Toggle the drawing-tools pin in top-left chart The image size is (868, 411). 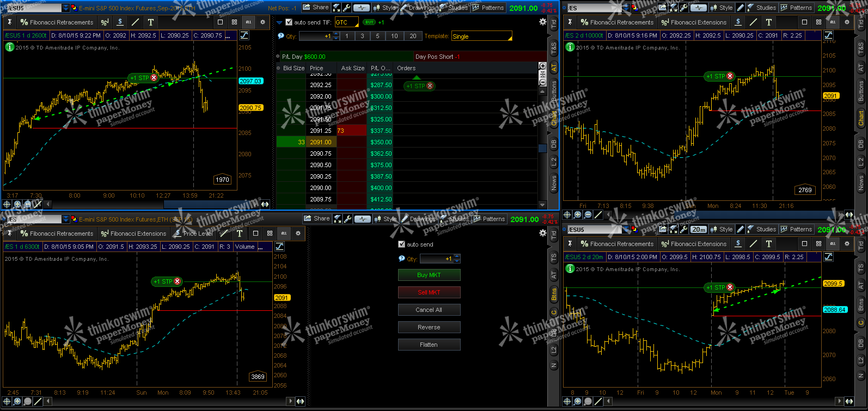pos(9,22)
